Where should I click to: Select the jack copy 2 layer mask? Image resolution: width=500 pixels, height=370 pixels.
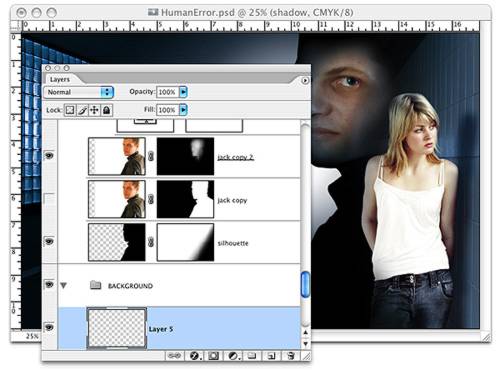coord(185,156)
